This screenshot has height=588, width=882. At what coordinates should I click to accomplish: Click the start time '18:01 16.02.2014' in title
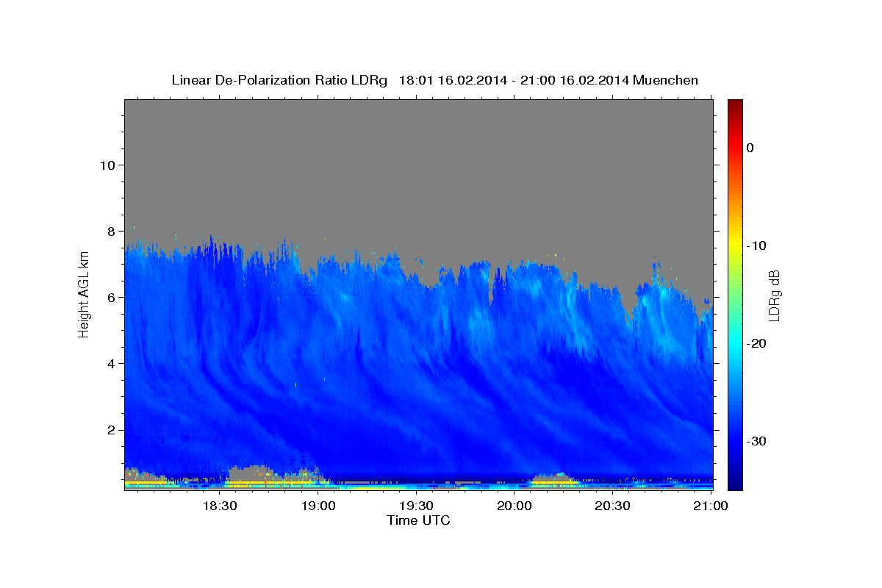[452, 80]
